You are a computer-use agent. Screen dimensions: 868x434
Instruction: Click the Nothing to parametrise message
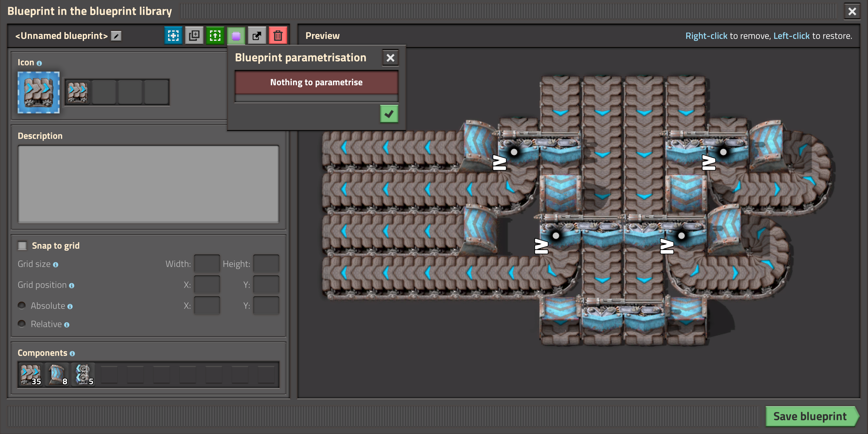click(x=316, y=82)
